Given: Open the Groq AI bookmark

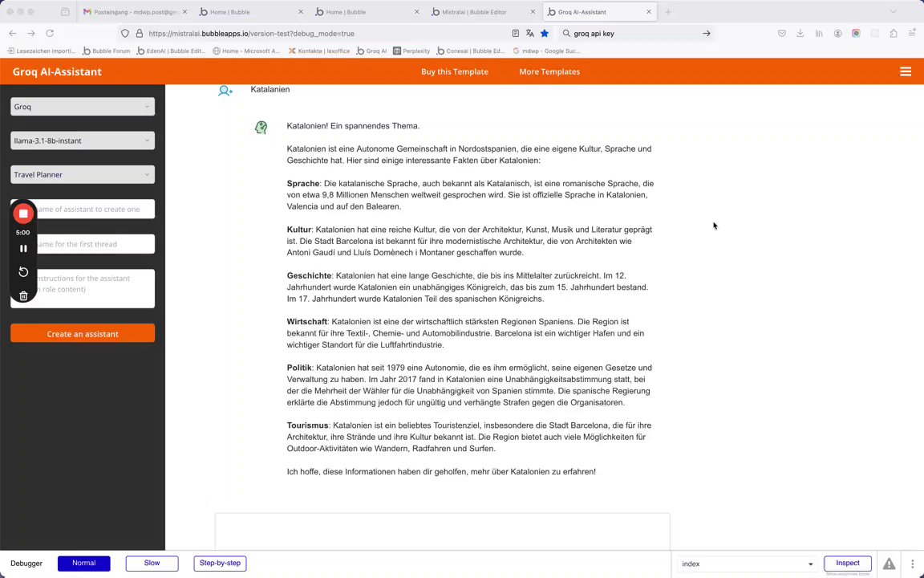Looking at the screenshot, I should pos(372,51).
